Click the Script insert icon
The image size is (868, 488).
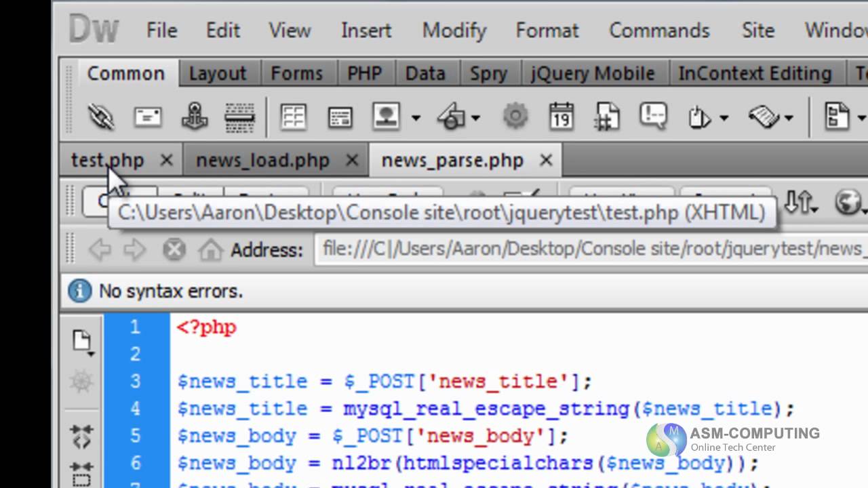(763, 117)
